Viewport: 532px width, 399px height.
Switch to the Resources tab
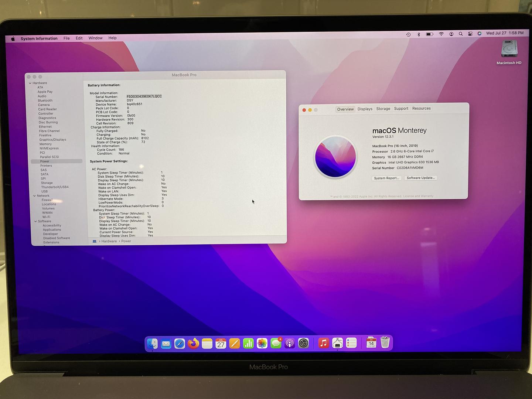point(422,108)
